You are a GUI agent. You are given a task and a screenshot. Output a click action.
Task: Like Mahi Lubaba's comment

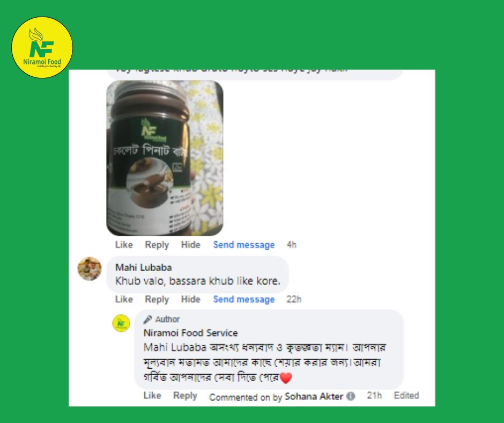pyautogui.click(x=124, y=299)
